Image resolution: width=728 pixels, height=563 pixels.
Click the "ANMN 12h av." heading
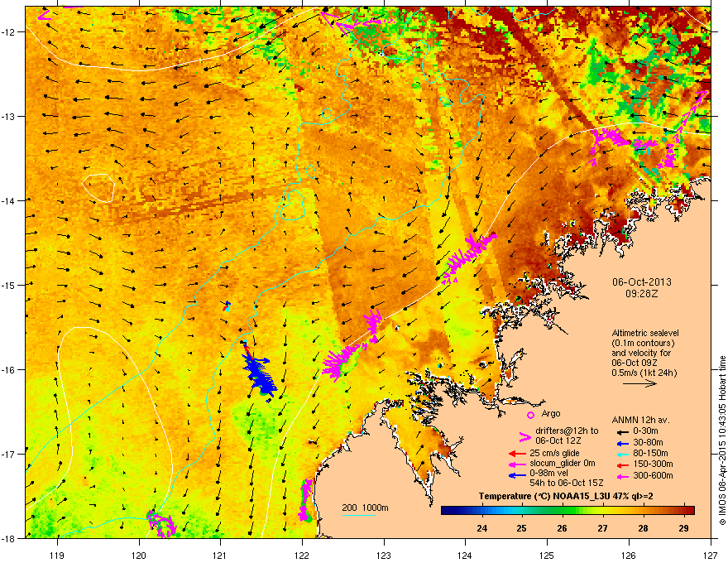pos(640,420)
